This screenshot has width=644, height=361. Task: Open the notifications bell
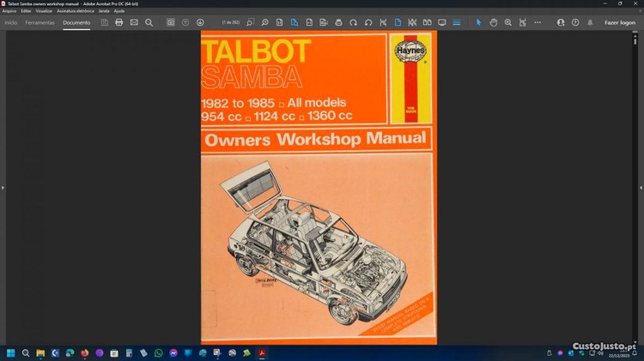(x=590, y=22)
